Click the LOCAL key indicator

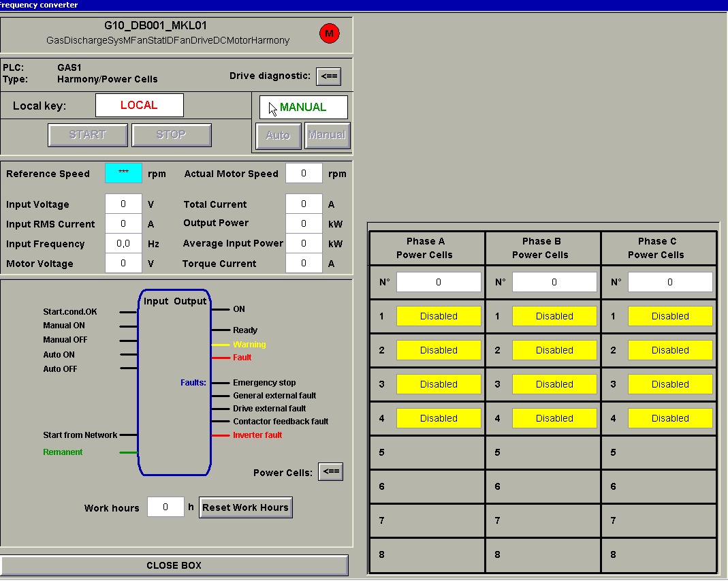tap(139, 106)
